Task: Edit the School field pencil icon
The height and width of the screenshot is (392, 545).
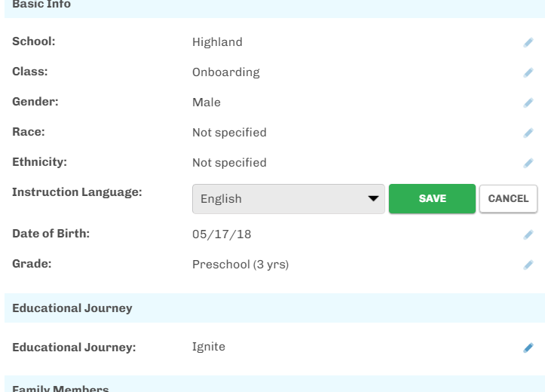Action: coord(528,42)
